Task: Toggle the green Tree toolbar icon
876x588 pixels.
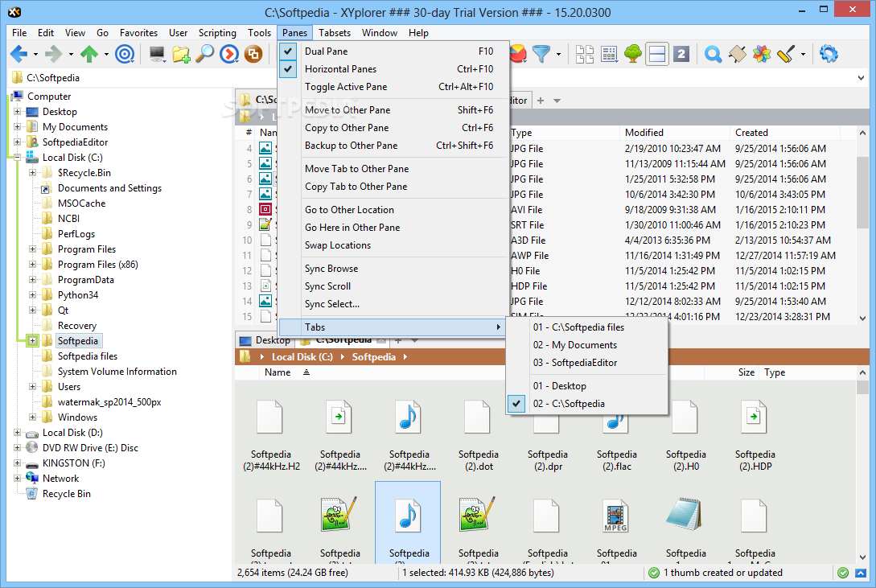Action: (633, 54)
